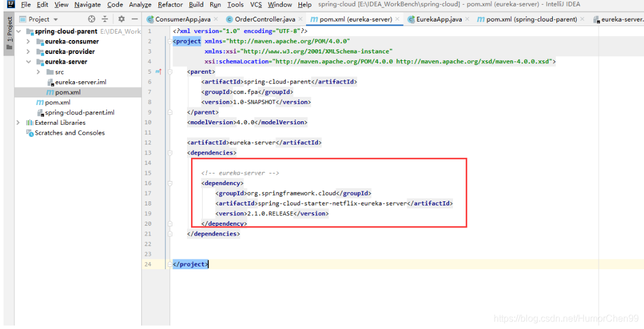Close the pom.xml (eureka-server) tab
The height and width of the screenshot is (329, 644).
[x=397, y=19]
